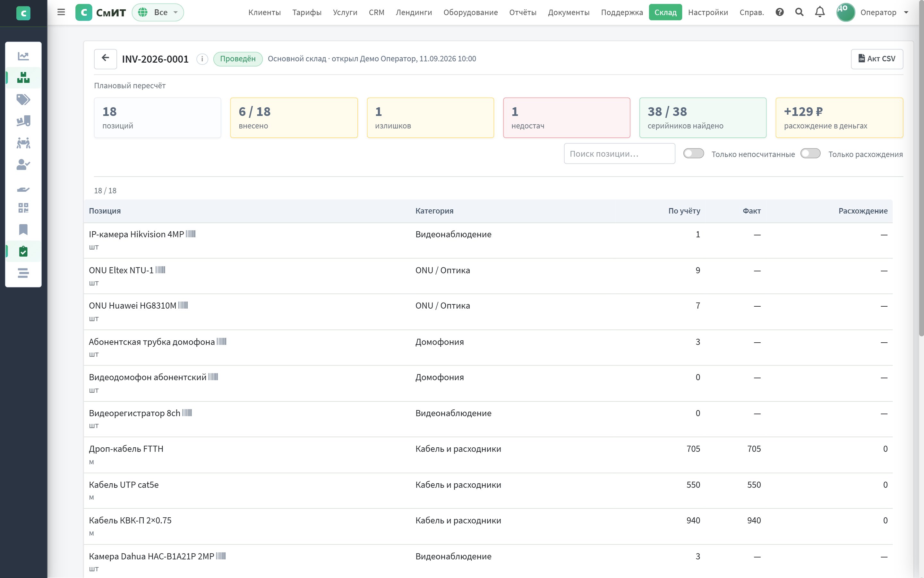Click the barcode icon for IP-камера Hikvision 4MP

coord(191,234)
